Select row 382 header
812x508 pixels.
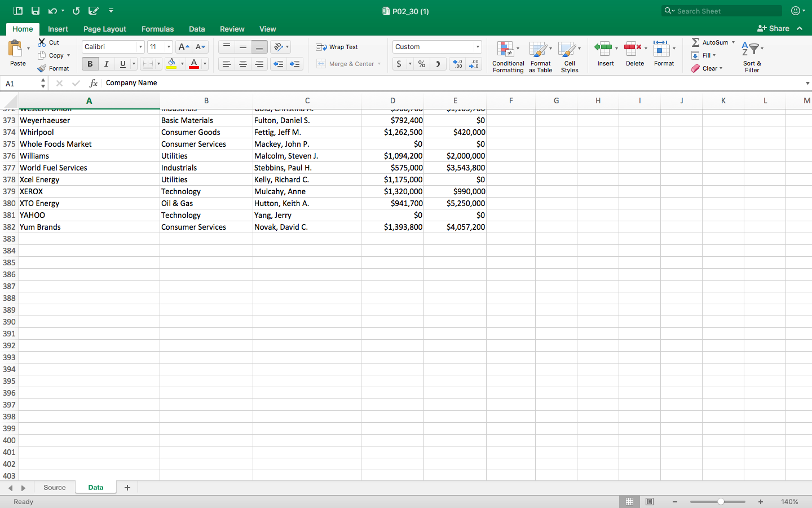tap(9, 227)
